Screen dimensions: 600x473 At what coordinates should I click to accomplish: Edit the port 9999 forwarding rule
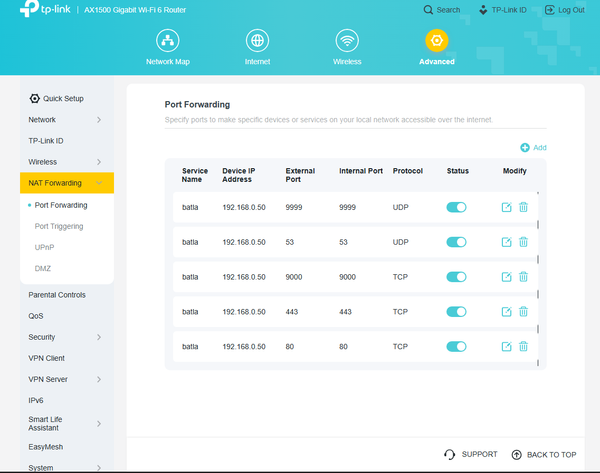click(506, 207)
